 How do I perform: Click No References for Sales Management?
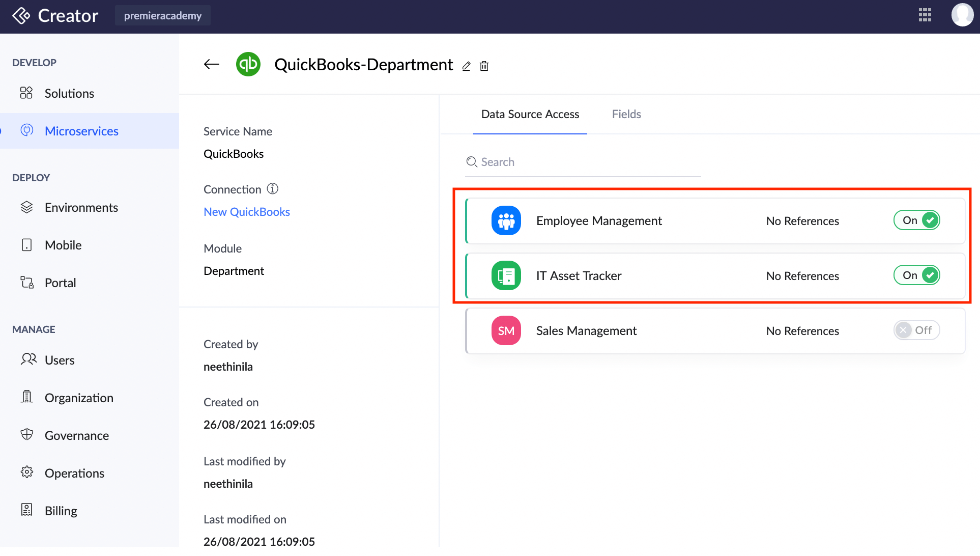[802, 330]
